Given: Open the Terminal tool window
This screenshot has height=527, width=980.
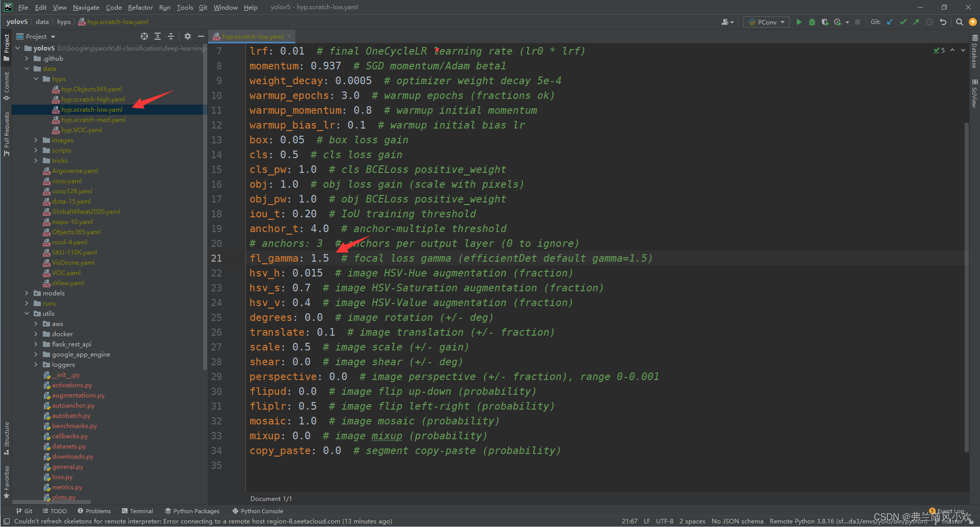Looking at the screenshot, I should (137, 511).
